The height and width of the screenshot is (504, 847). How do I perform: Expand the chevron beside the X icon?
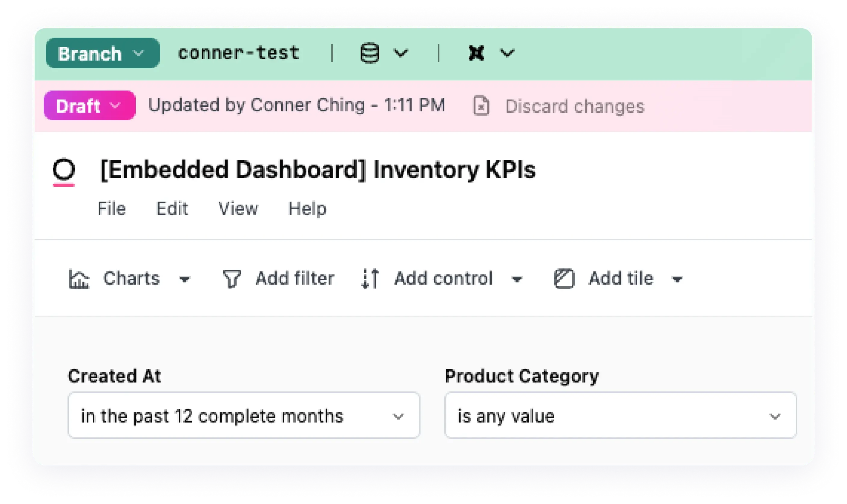click(507, 53)
